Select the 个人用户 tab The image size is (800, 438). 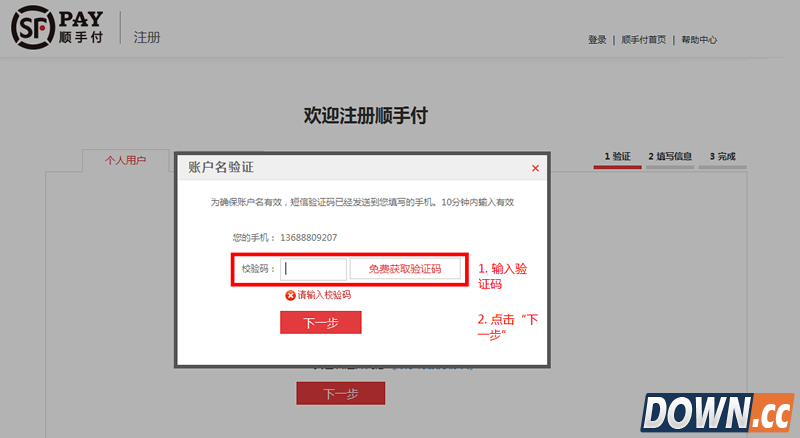pos(126,160)
